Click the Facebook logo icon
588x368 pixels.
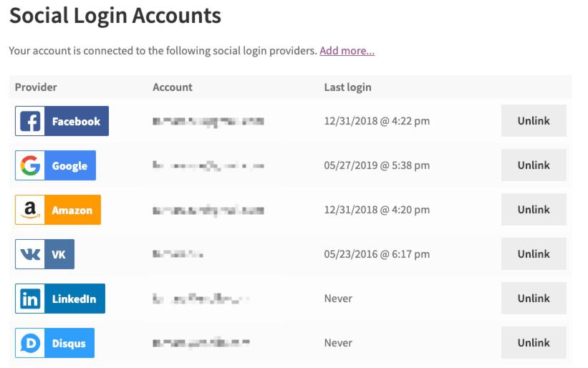pyautogui.click(x=30, y=122)
